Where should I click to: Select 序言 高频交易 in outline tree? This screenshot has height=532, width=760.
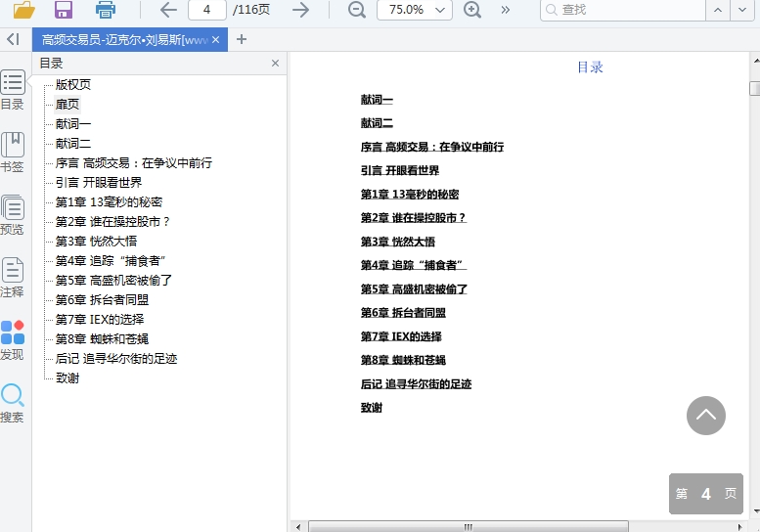[134, 162]
